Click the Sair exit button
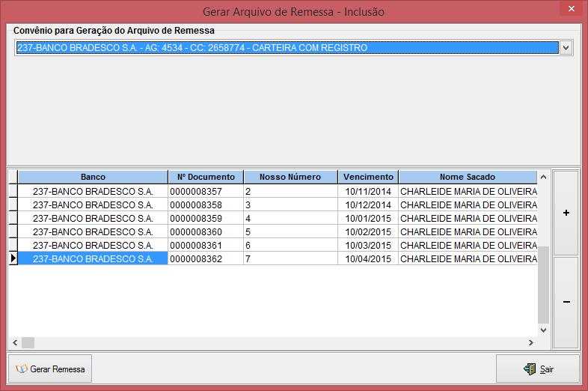588x391 pixels. point(538,369)
